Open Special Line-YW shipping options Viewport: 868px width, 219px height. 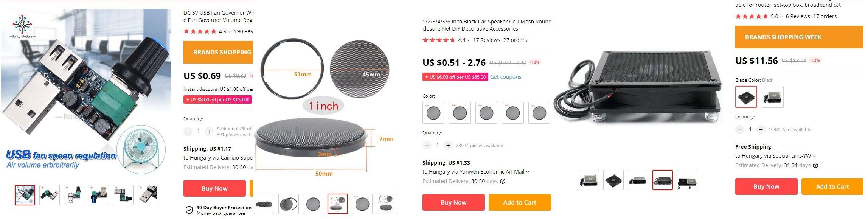click(814, 156)
